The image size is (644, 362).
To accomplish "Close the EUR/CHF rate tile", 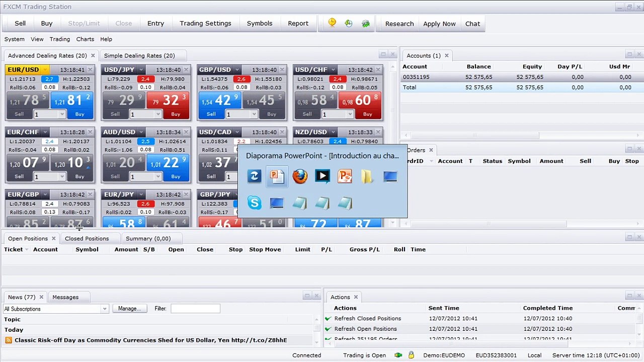I will (90, 132).
